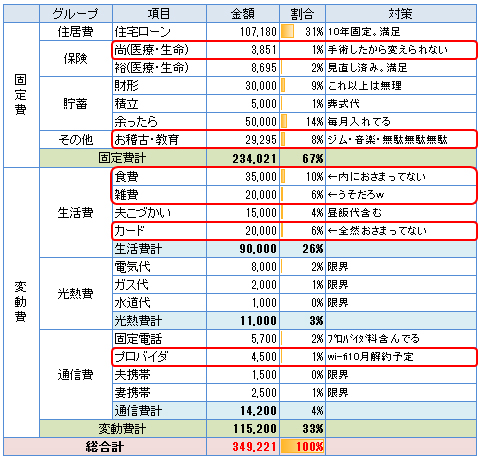Select the カード item cell
The width and height of the screenshot is (480, 459).
click(x=159, y=231)
